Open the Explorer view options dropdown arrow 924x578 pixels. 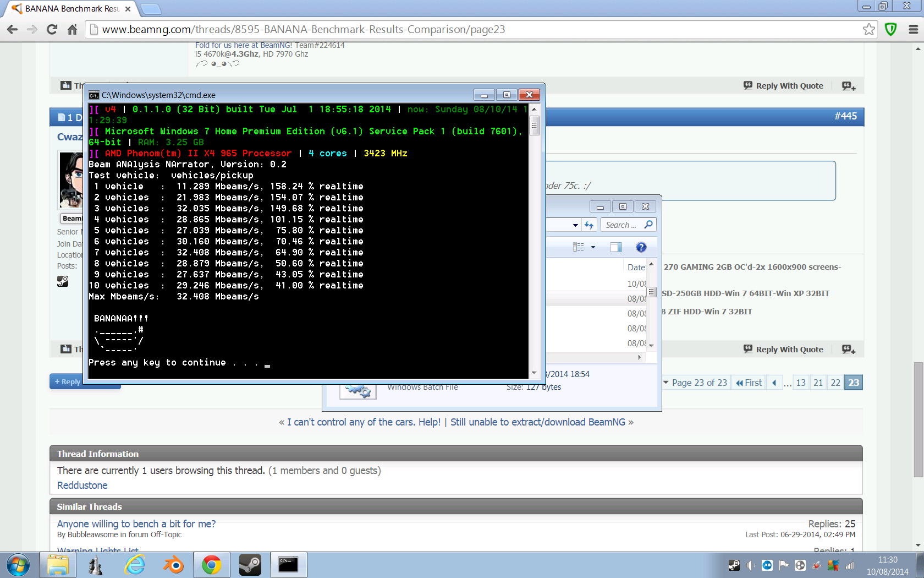pos(593,247)
